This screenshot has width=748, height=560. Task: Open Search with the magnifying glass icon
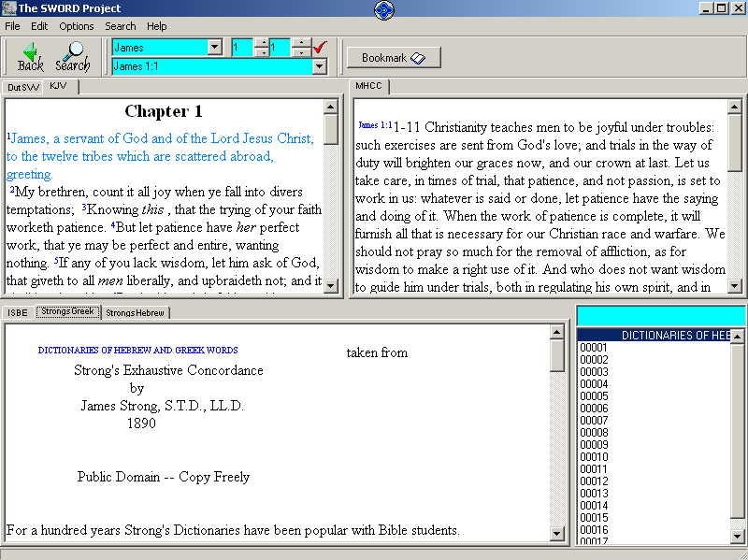point(73,57)
